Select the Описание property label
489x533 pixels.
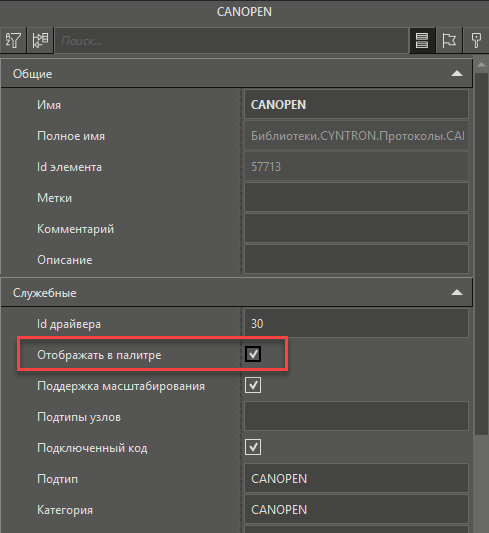[65, 260]
